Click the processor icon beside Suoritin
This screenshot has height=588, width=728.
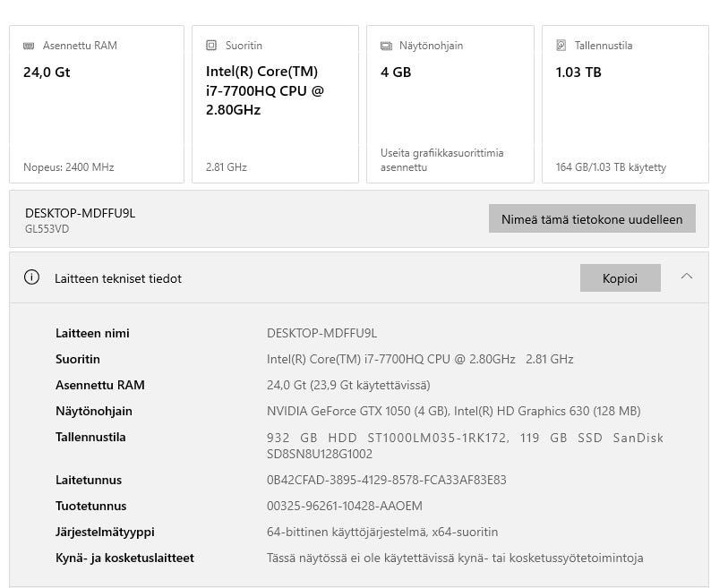tap(211, 46)
